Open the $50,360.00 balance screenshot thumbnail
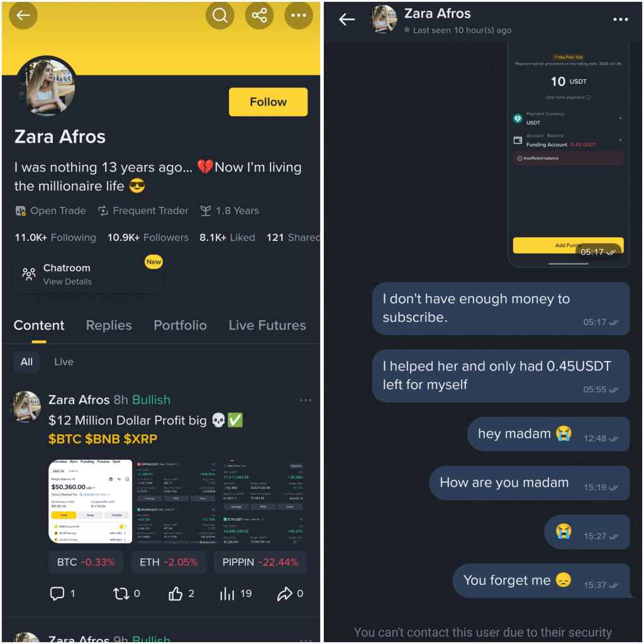Image resolution: width=644 pixels, height=644 pixels. (90, 501)
